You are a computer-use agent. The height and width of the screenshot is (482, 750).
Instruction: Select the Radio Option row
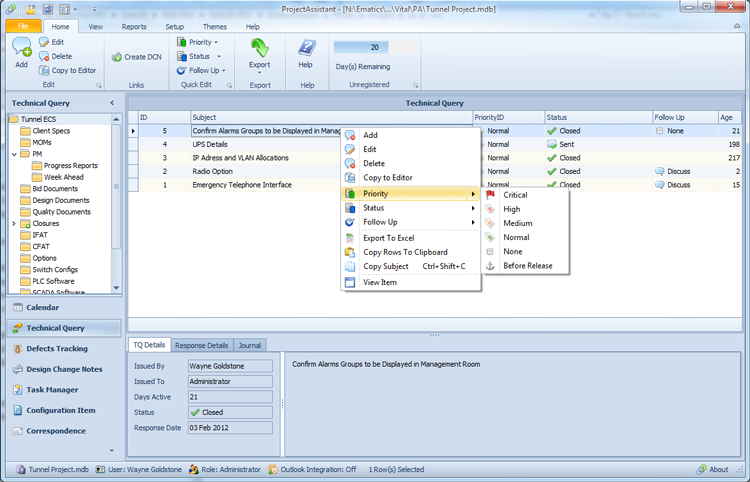[x=435, y=171]
